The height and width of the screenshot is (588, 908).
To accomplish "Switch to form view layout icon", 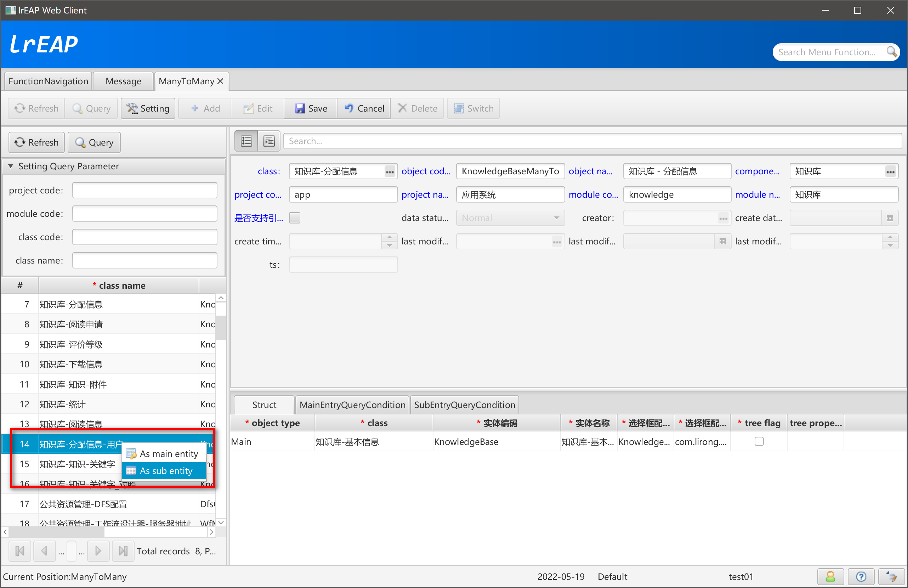I will coord(269,141).
